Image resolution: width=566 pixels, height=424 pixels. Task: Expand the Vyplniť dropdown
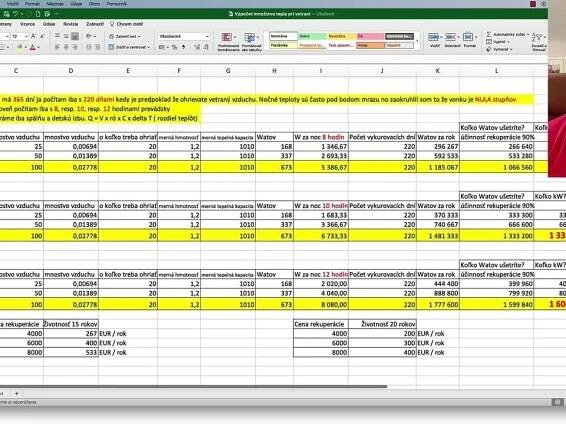pos(508,42)
